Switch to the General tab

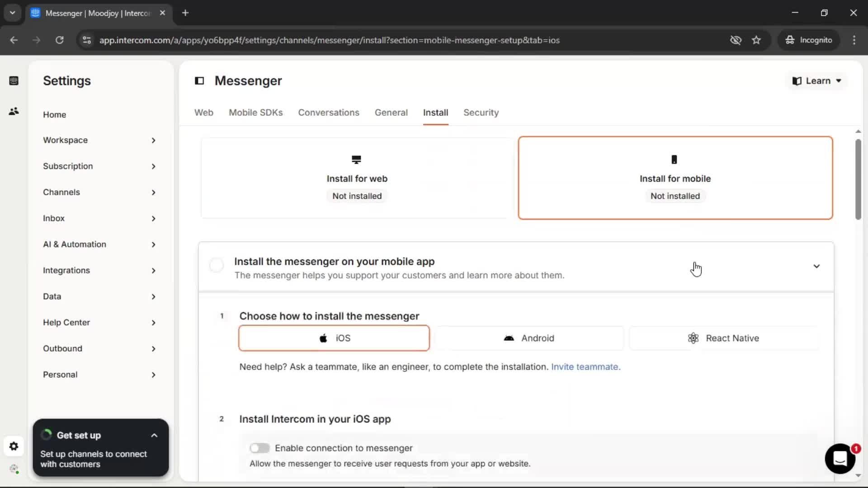[x=391, y=113]
